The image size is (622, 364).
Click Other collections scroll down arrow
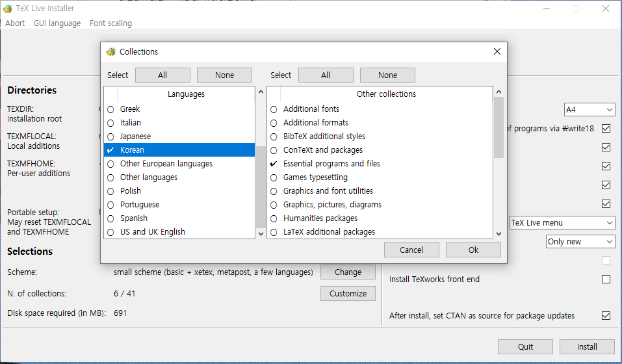(x=499, y=234)
